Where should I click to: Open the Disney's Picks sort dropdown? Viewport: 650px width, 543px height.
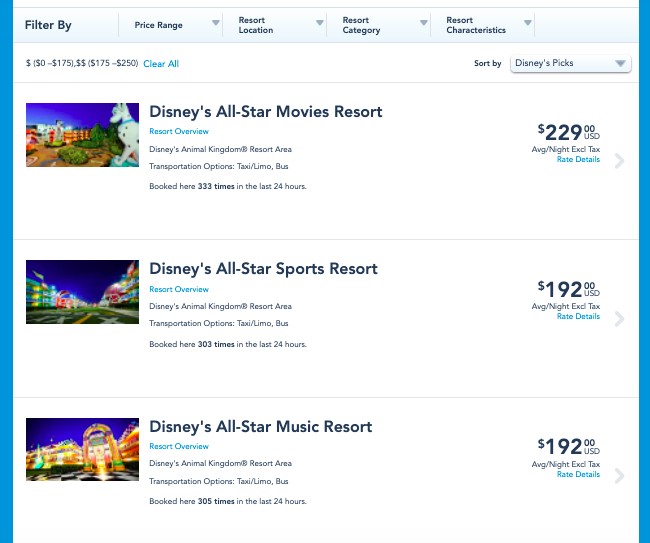(x=570, y=63)
